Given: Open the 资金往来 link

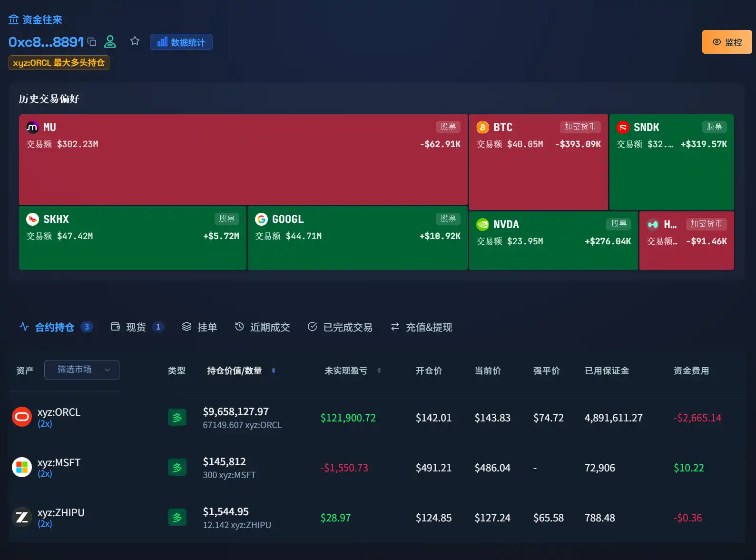Looking at the screenshot, I should (36, 20).
